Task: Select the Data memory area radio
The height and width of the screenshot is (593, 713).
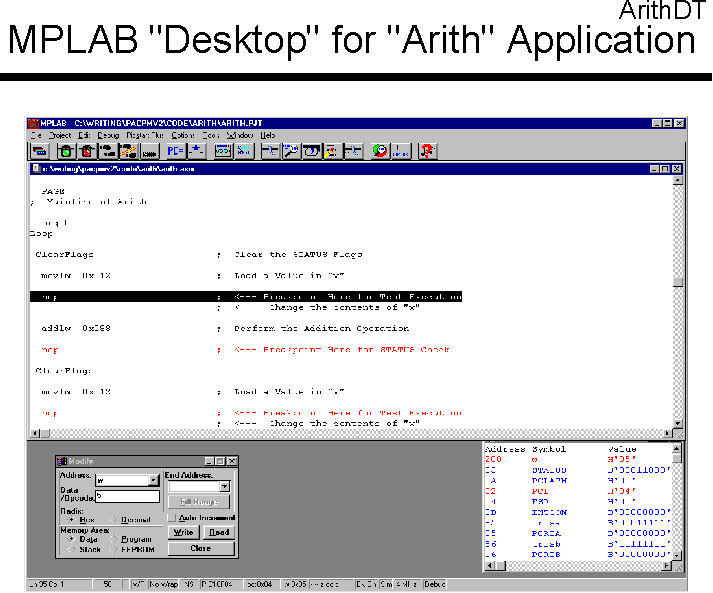Action: [71, 539]
